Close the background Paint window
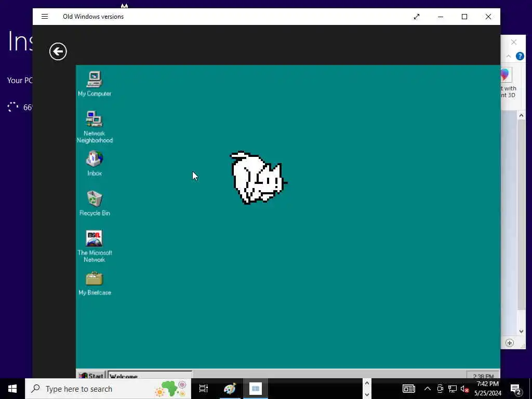Image resolution: width=532 pixels, height=399 pixels. (514, 42)
